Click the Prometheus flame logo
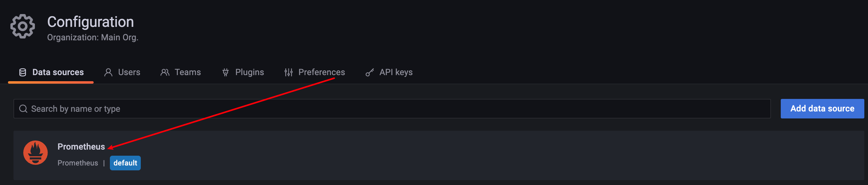Viewport: 868px width, 185px height. pyautogui.click(x=36, y=153)
